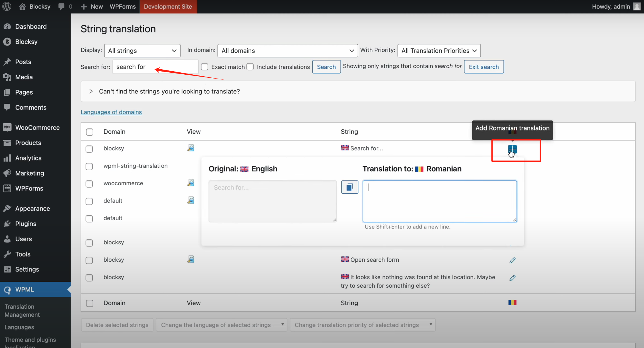Open WooCommerce in the sidebar menu
644x348 pixels.
pyautogui.click(x=37, y=127)
